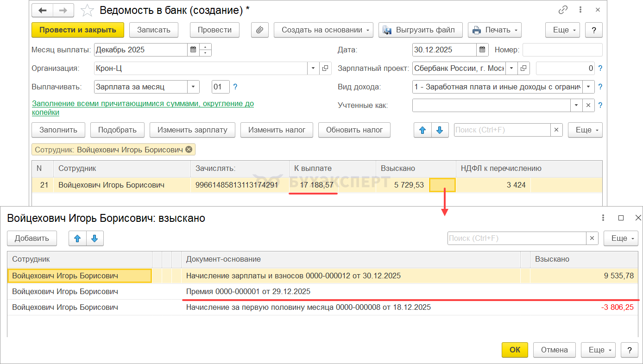Image resolution: width=643 pixels, height=364 pixels.
Task: Click the Подобрать button
Action: click(117, 130)
